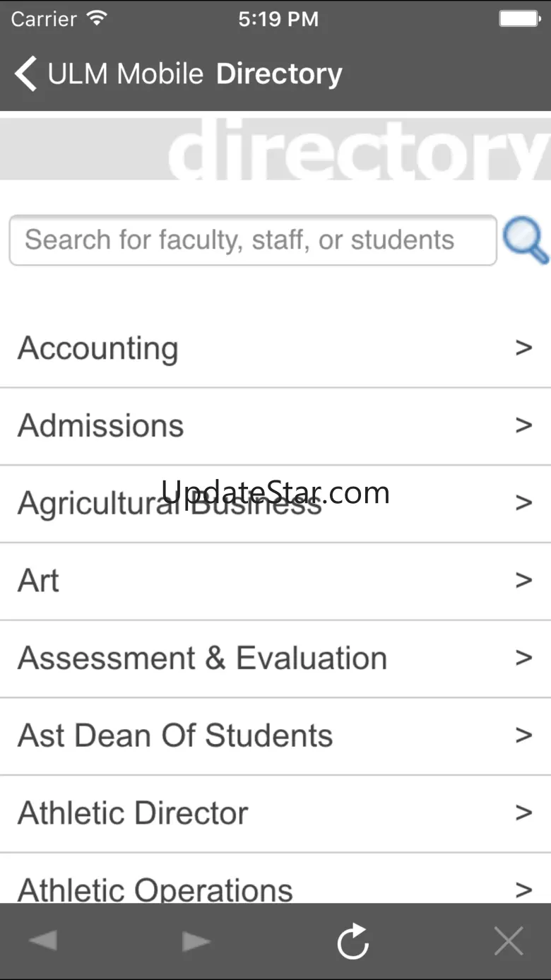Screen dimensions: 551x980
Task: Focus the faculty, staff, students search field
Action: (252, 241)
